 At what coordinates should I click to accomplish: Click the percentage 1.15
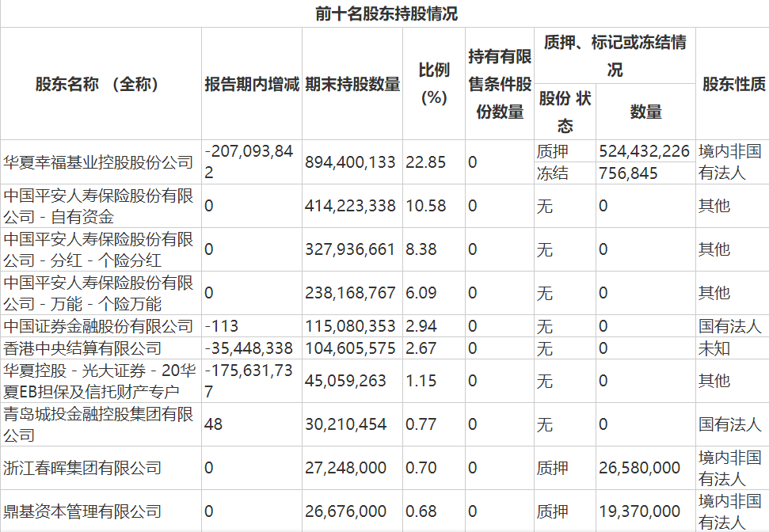click(x=421, y=381)
